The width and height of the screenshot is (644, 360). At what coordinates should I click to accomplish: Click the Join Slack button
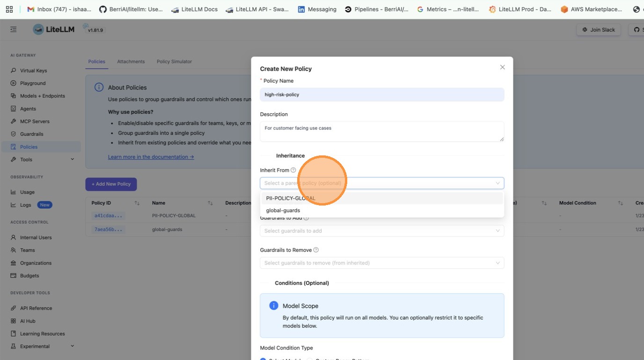point(599,29)
